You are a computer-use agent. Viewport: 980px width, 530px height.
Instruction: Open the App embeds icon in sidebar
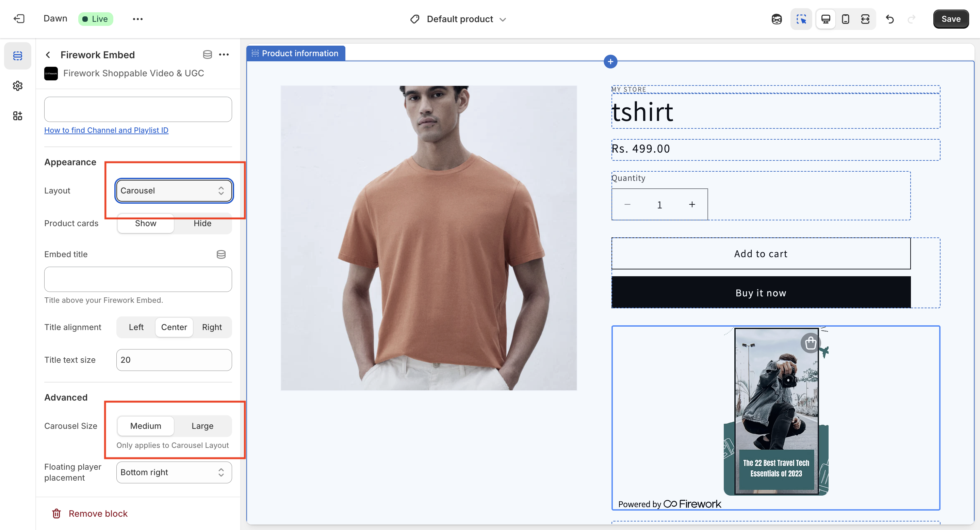point(17,116)
